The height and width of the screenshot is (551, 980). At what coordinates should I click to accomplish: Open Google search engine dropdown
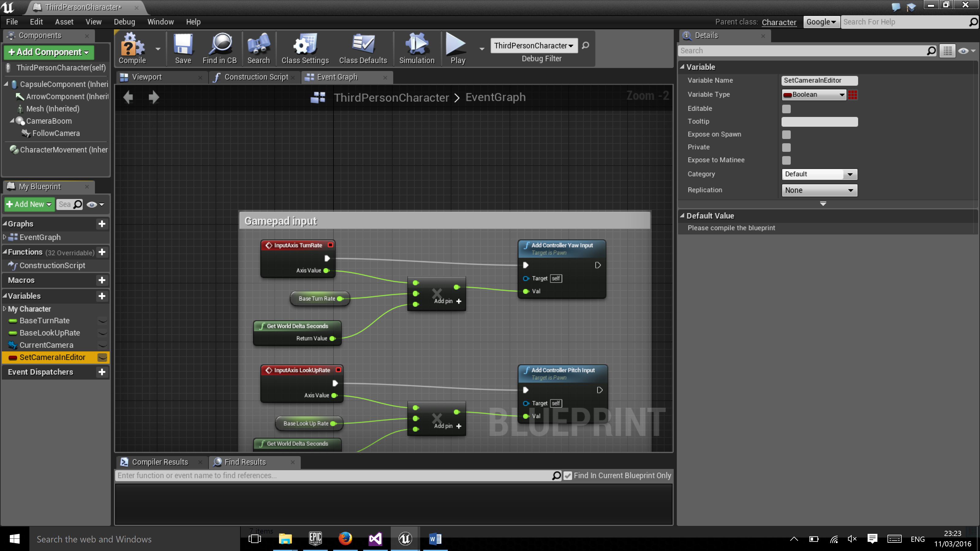point(821,22)
